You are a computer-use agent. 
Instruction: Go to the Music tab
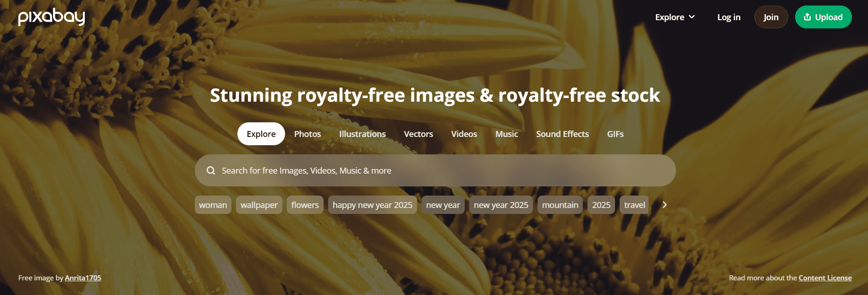[507, 134]
